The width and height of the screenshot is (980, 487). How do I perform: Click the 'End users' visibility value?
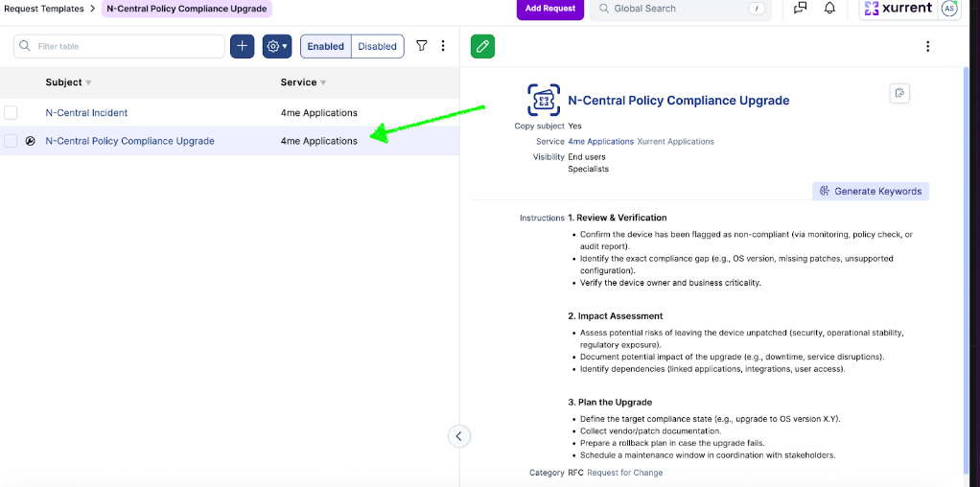click(587, 157)
